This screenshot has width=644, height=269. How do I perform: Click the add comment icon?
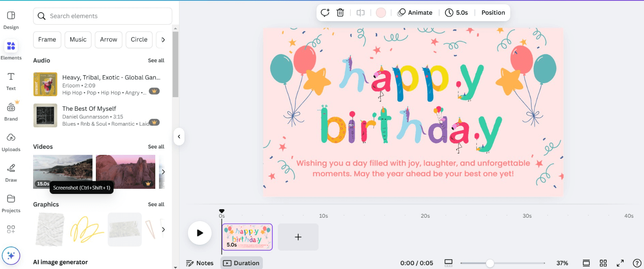coord(325,13)
